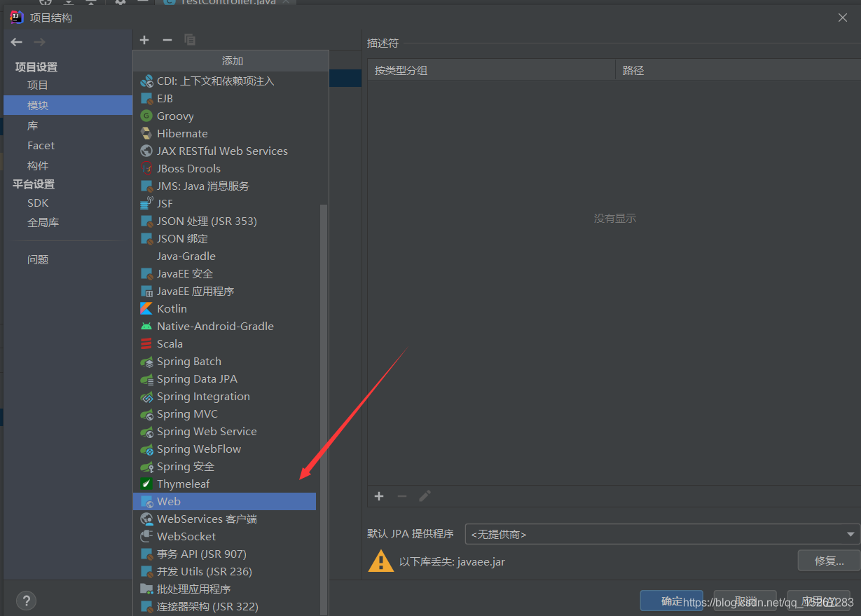Viewport: 861px width, 616px height.
Task: Click the 确定 button
Action: click(x=671, y=601)
